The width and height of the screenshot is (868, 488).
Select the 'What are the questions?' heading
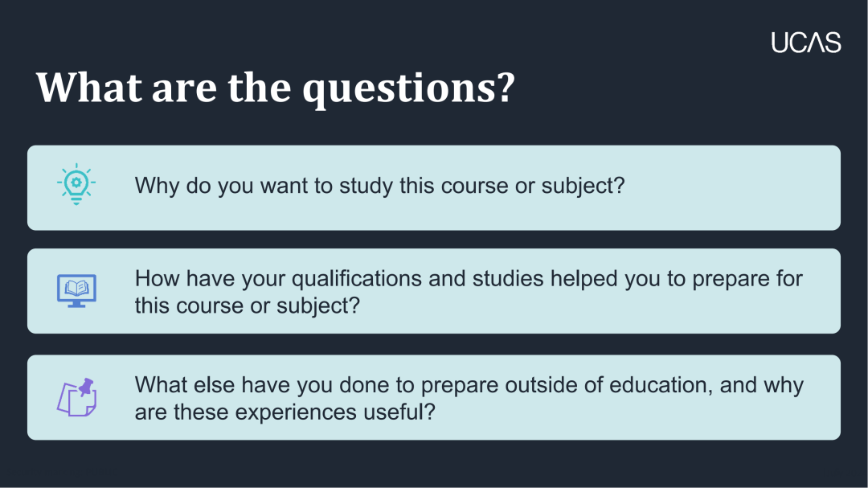(x=276, y=88)
